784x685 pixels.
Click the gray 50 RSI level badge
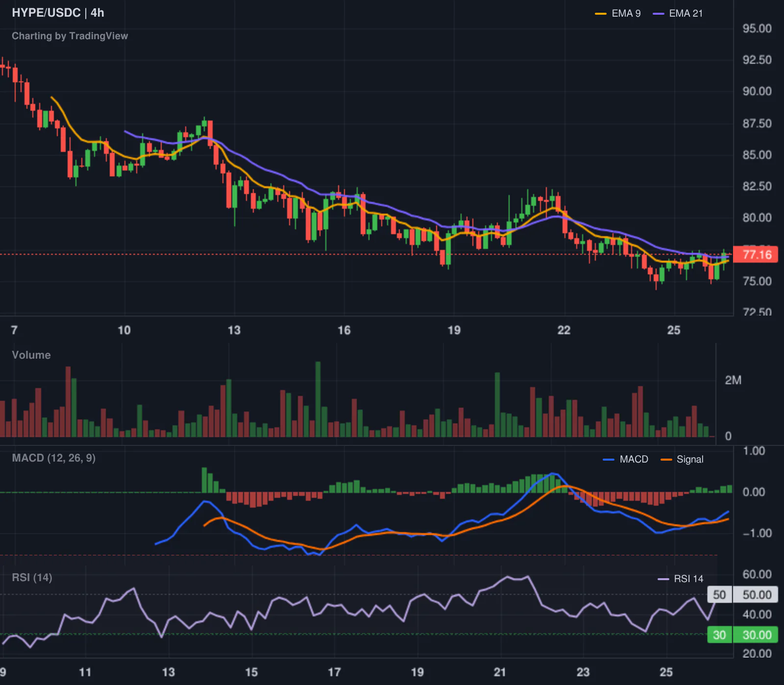click(x=719, y=595)
